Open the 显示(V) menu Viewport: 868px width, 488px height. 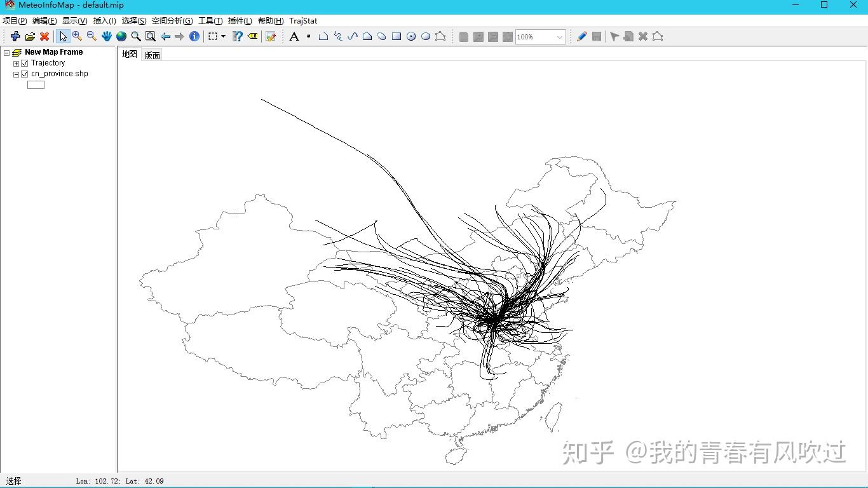point(74,21)
